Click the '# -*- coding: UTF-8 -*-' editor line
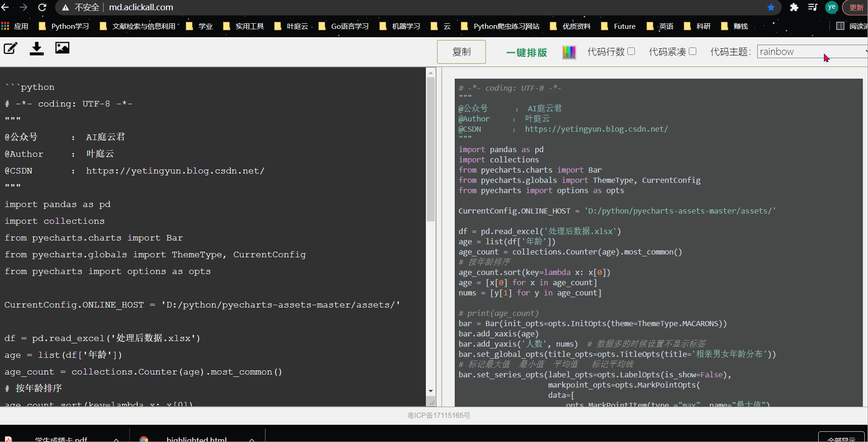Viewport: 868px width, 442px height. 68,104
